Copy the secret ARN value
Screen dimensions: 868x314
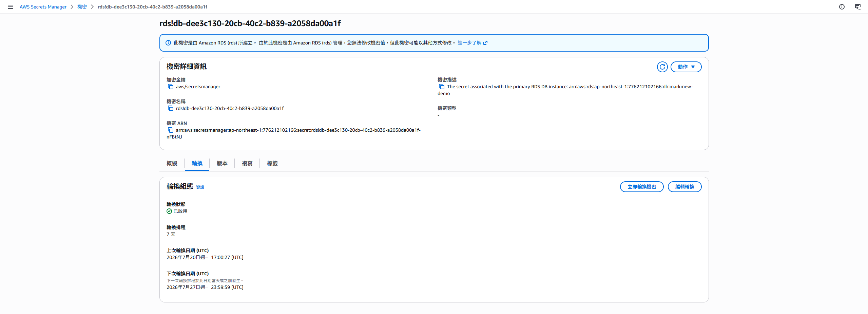[171, 130]
